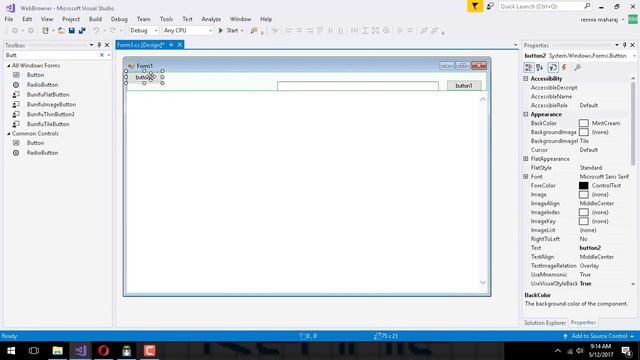Collapse the Accessibility property category
The image size is (640, 360).
tap(526, 78)
